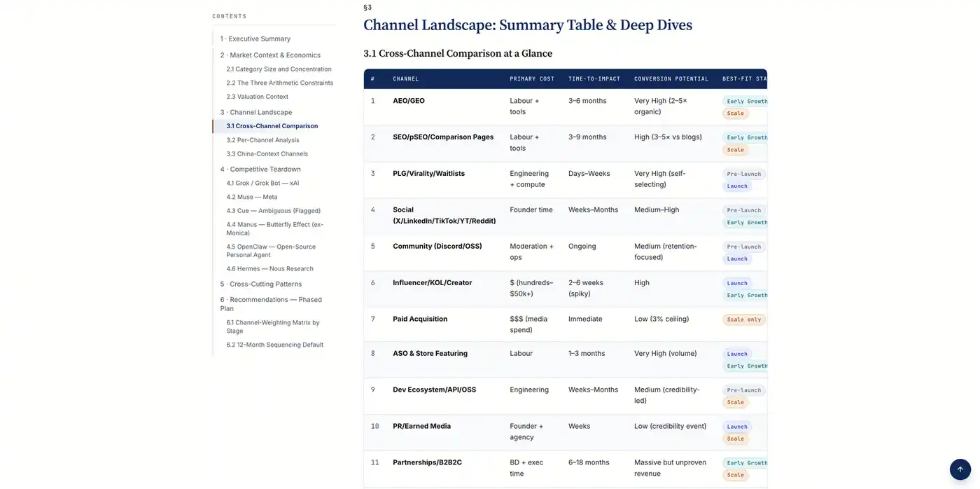Open 3.2 Per-Channel Analysis
The width and height of the screenshot is (980, 489).
[262, 140]
